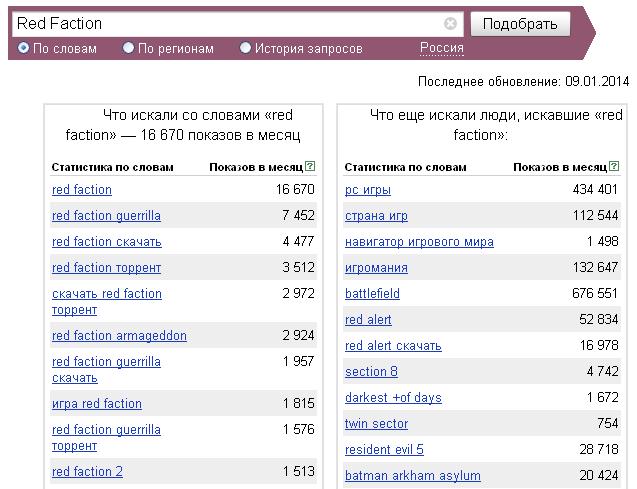This screenshot has height=489, width=637.
Task: Click the 'Подобрать' button
Action: 520,24
